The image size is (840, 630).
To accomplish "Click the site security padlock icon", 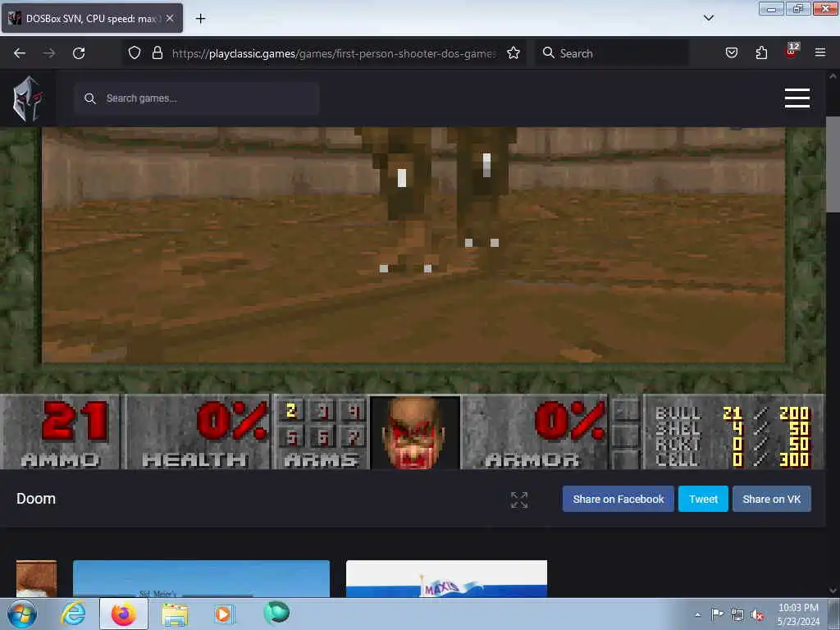I will 157,52.
